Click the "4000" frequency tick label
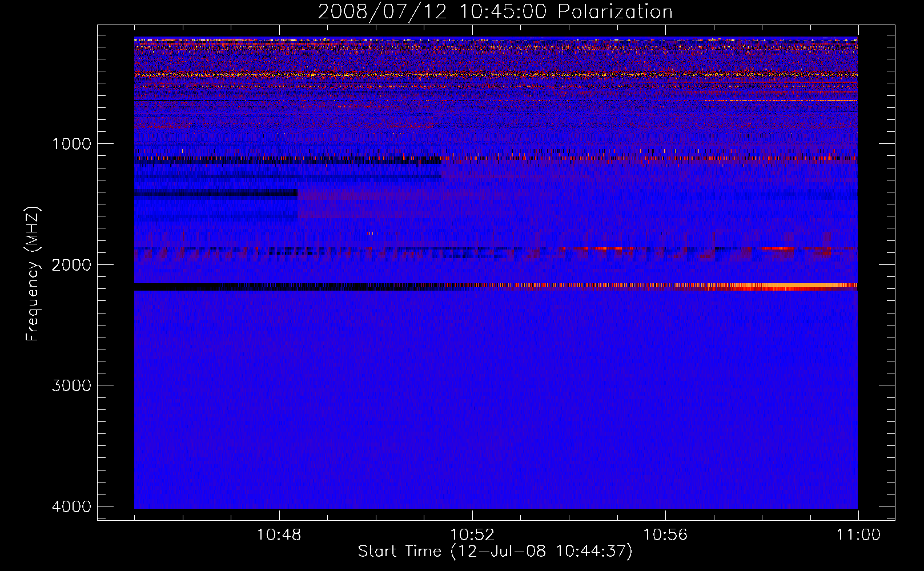This screenshot has height=571, width=924. [71, 506]
